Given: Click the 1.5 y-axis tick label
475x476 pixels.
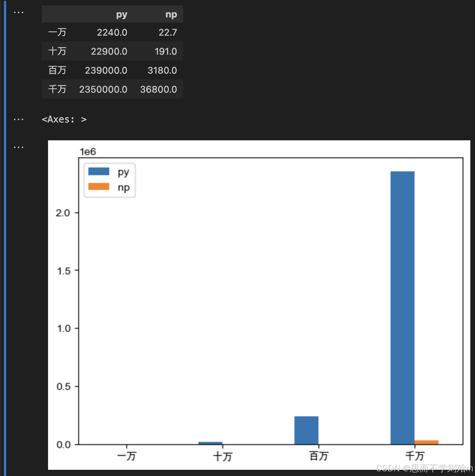Looking at the screenshot, I should point(63,271).
